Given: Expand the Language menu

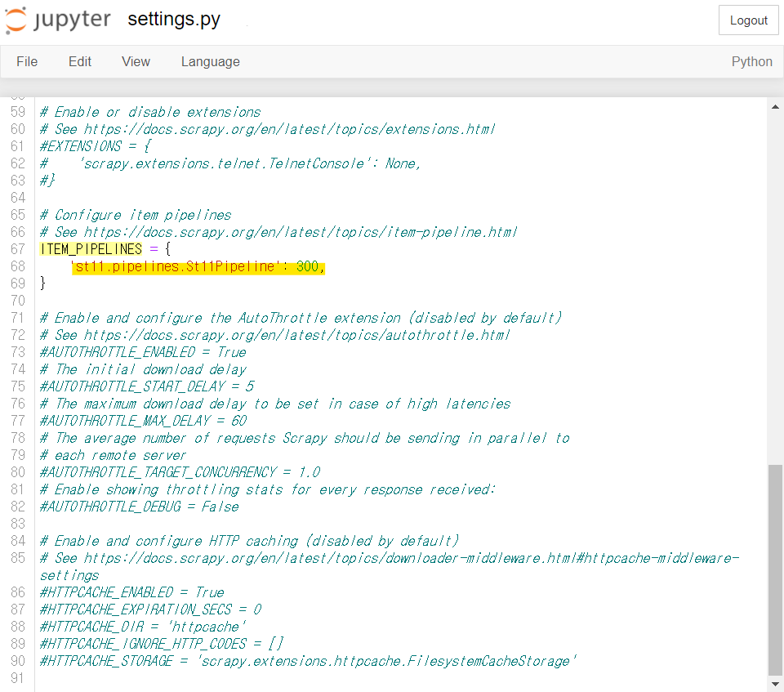Looking at the screenshot, I should click(x=210, y=61).
